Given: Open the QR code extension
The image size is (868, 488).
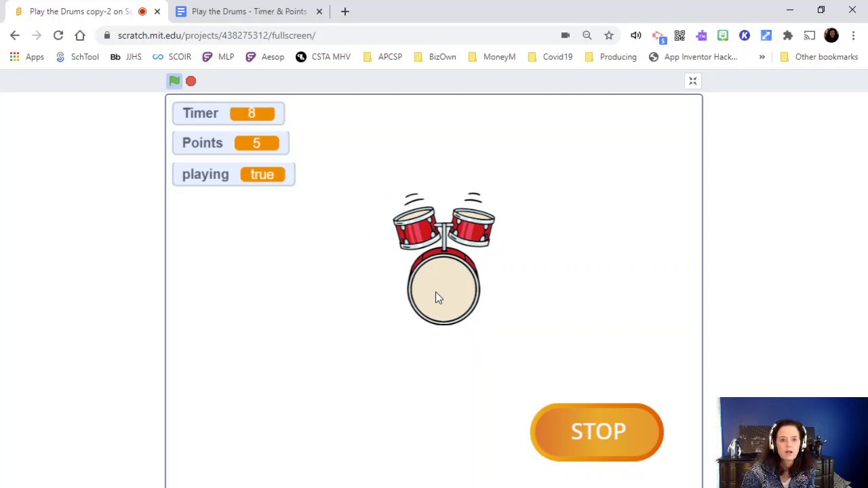Looking at the screenshot, I should tap(679, 35).
